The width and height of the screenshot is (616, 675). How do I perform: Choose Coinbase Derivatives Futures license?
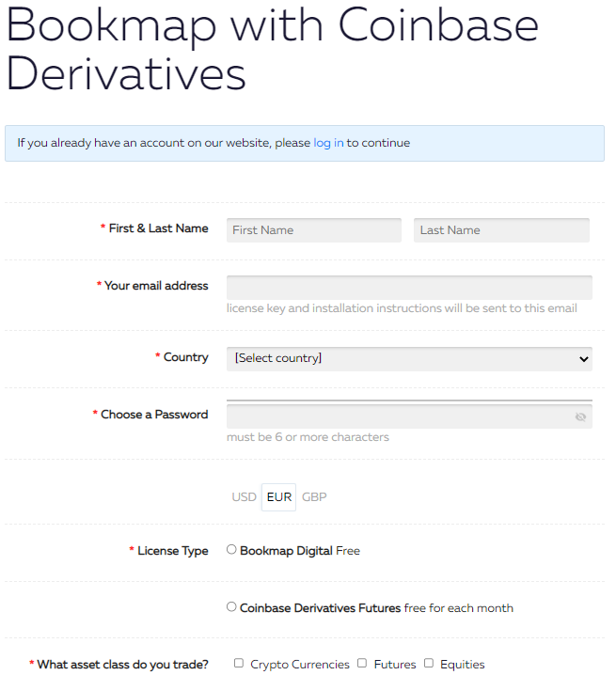click(231, 606)
